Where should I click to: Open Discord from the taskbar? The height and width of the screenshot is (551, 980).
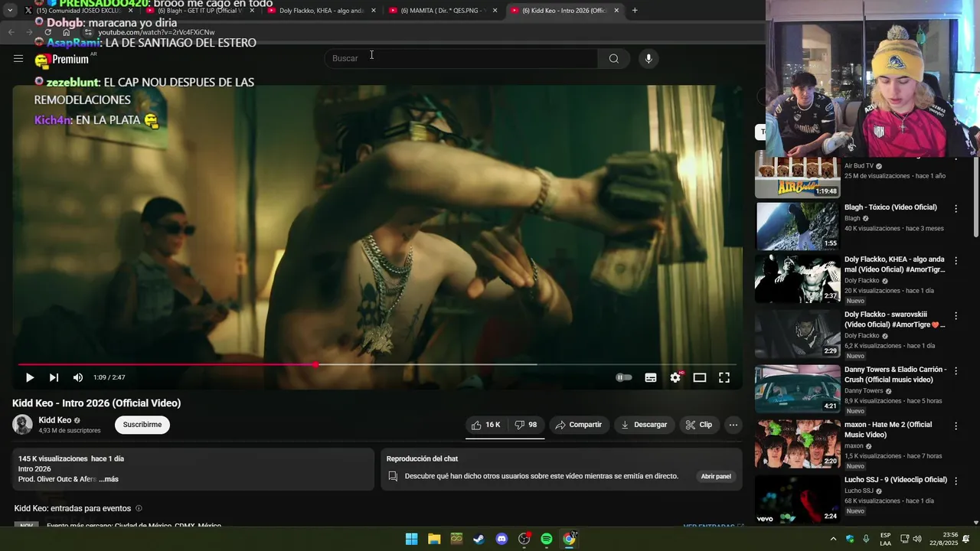[501, 539]
